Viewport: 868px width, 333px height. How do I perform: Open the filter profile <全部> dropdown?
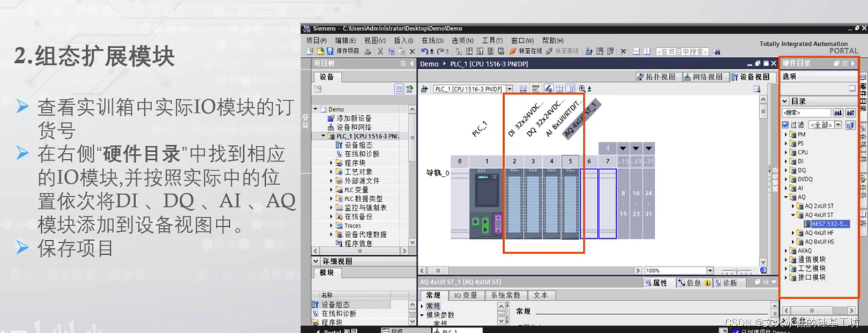point(838,125)
